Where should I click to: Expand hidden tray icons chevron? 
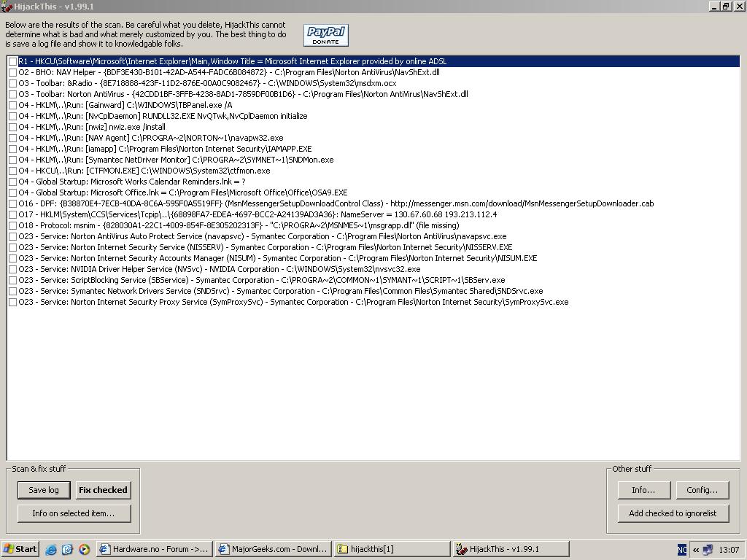tap(695, 550)
